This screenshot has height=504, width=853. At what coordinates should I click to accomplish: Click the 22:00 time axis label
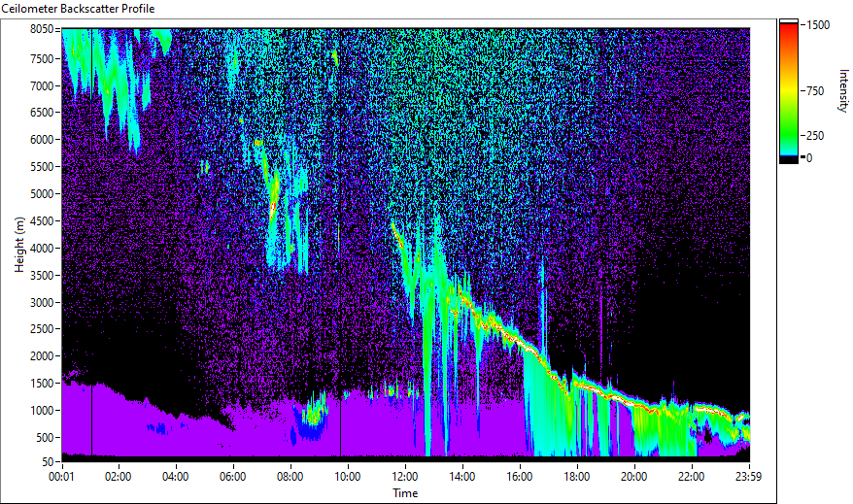[x=692, y=477]
